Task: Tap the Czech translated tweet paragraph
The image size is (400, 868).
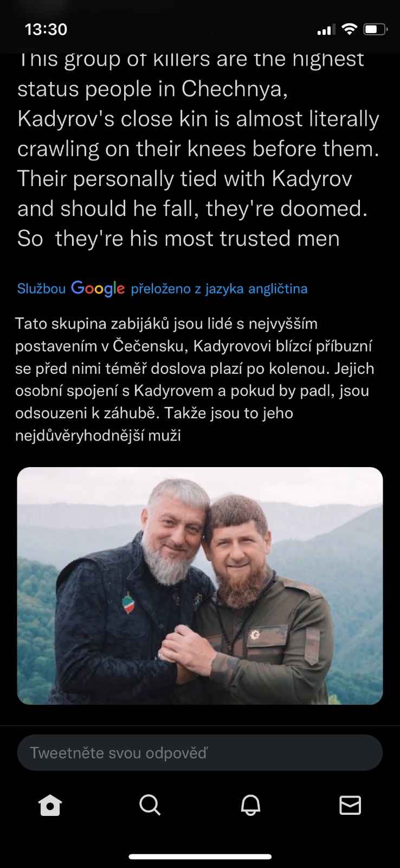Action: (x=195, y=379)
